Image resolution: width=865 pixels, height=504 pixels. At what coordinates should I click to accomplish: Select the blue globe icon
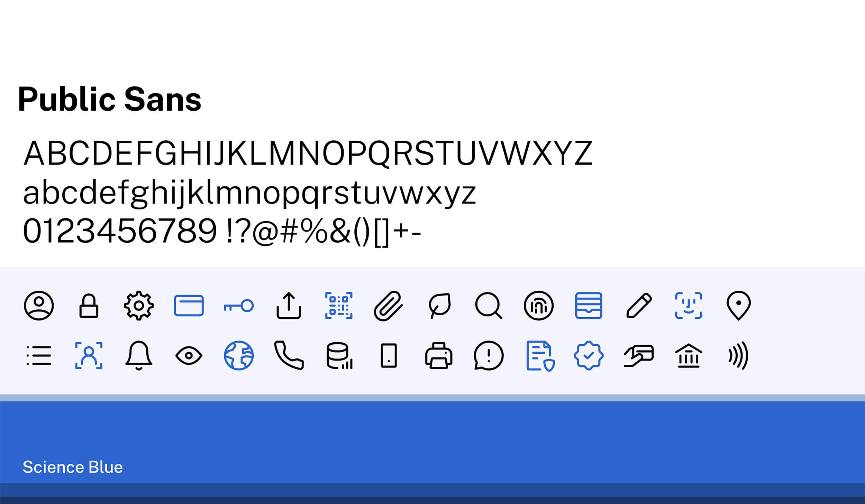[x=239, y=355]
